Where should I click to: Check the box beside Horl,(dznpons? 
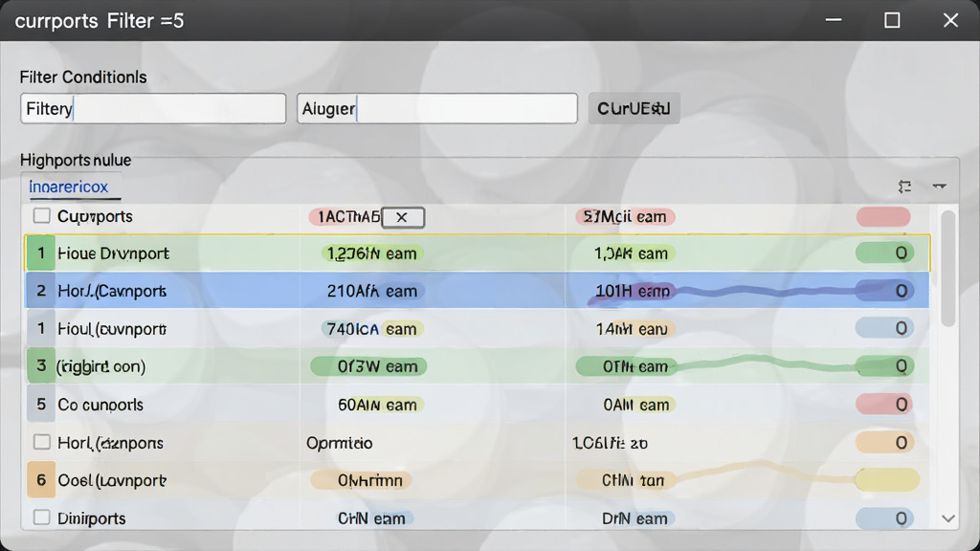[41, 442]
